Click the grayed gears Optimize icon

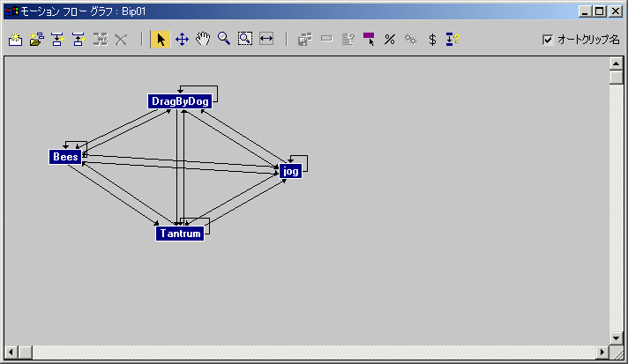point(410,39)
